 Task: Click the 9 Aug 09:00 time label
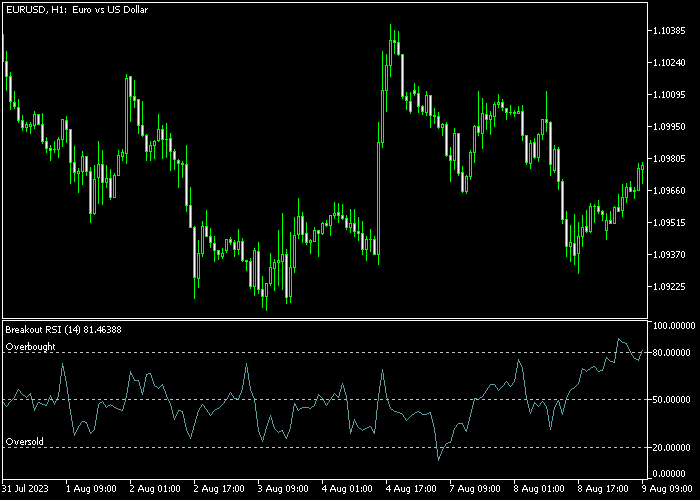click(x=667, y=488)
